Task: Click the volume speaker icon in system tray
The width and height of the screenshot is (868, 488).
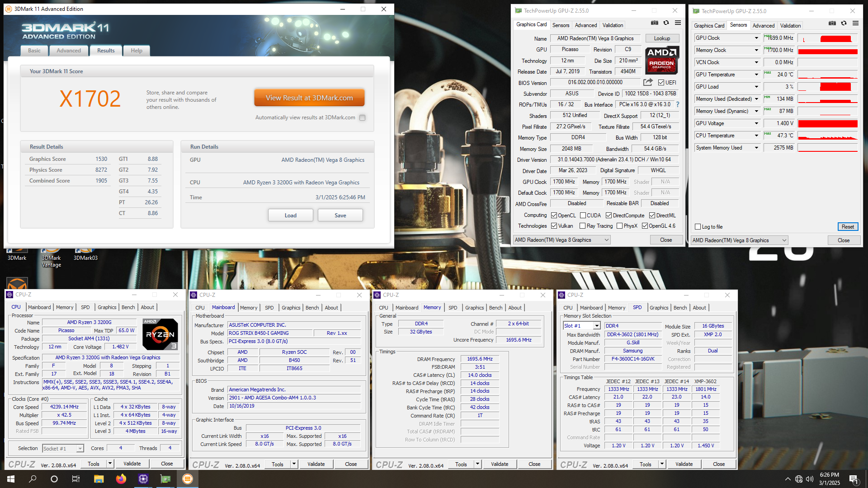Action: tap(809, 479)
